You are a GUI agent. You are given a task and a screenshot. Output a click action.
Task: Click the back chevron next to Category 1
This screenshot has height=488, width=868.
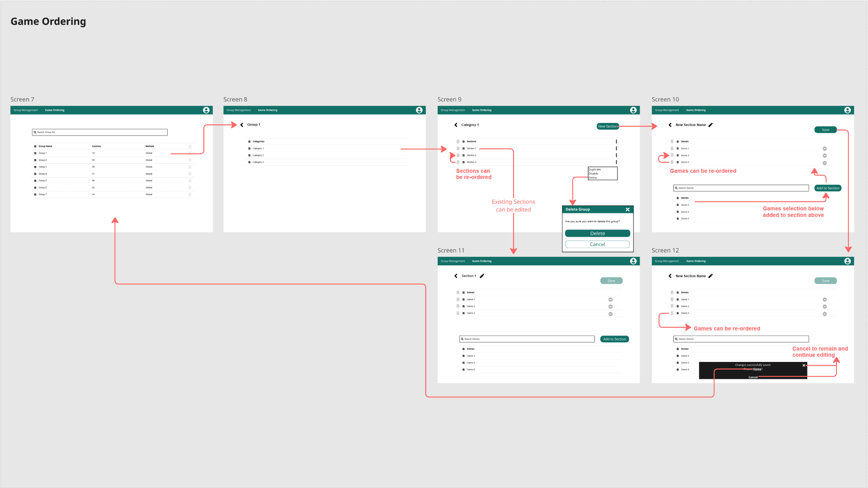456,125
